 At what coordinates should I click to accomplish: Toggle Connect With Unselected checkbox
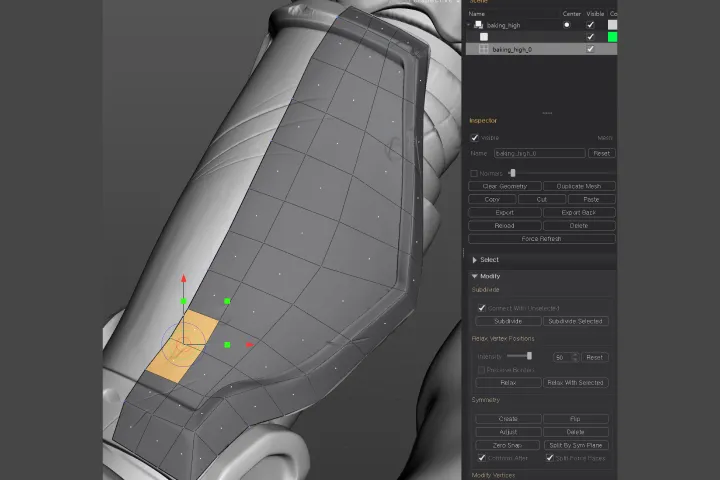click(482, 308)
